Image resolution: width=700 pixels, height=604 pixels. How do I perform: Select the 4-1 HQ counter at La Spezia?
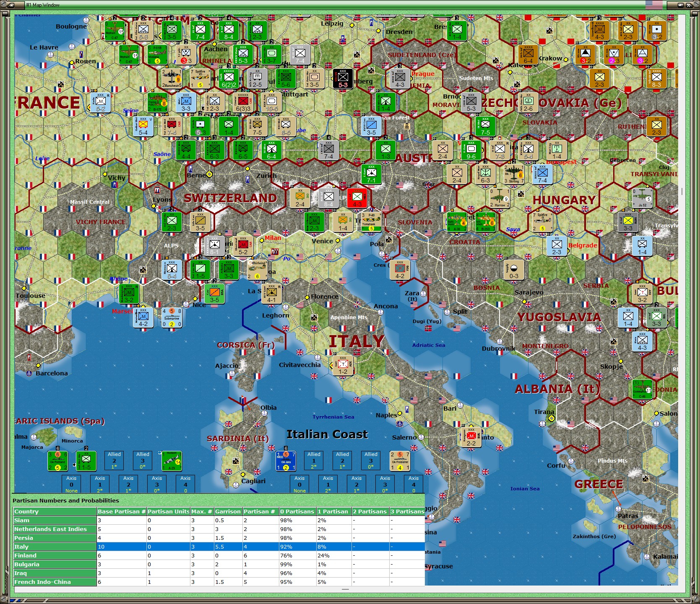pos(271,294)
